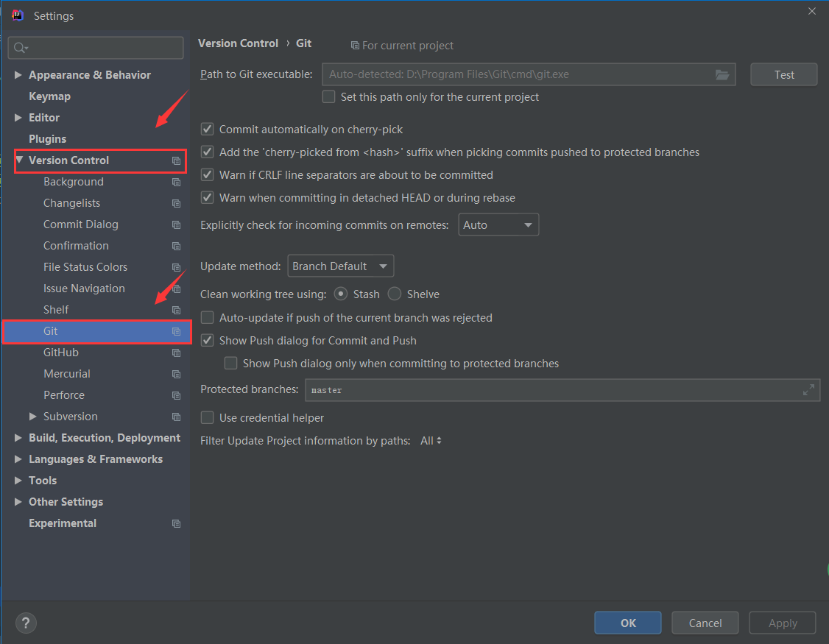This screenshot has width=829, height=644.
Task: Expand the Languages & Frameworks section
Action: click(18, 459)
